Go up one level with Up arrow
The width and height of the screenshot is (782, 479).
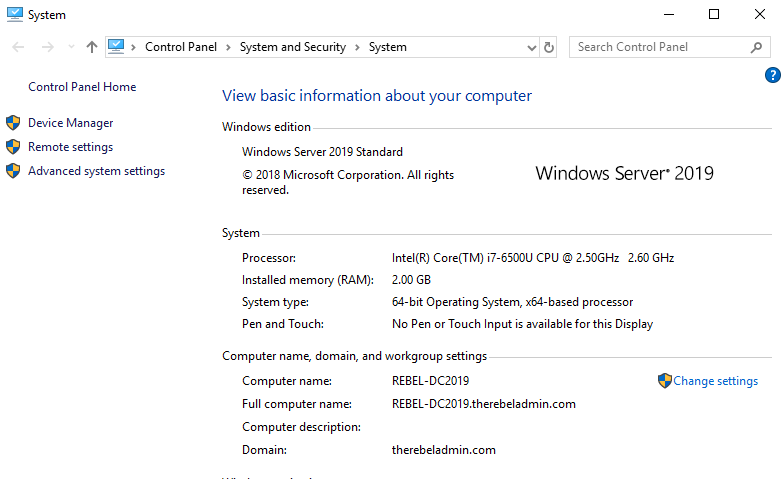(x=91, y=47)
